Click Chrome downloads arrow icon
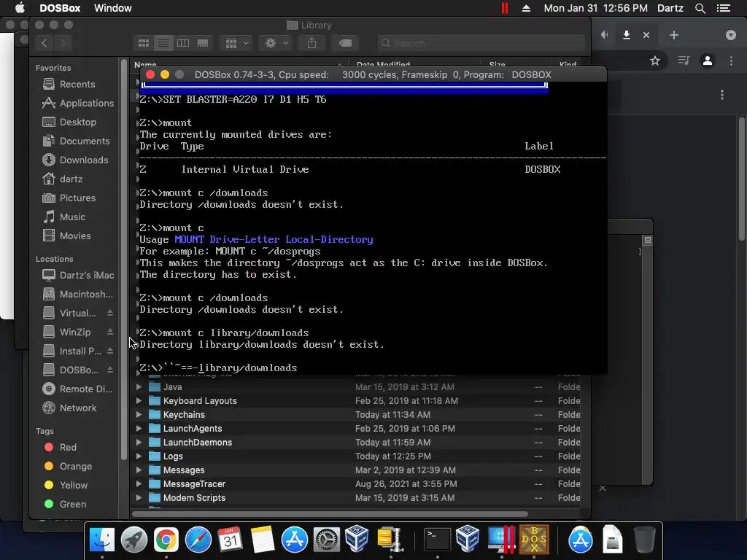This screenshot has height=560, width=747. point(627,35)
